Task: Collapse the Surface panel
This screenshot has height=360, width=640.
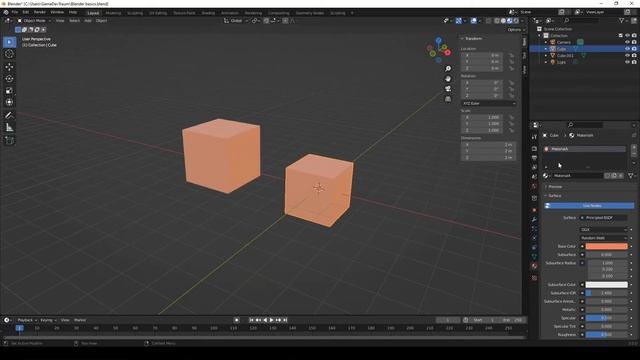Action: [x=554, y=196]
